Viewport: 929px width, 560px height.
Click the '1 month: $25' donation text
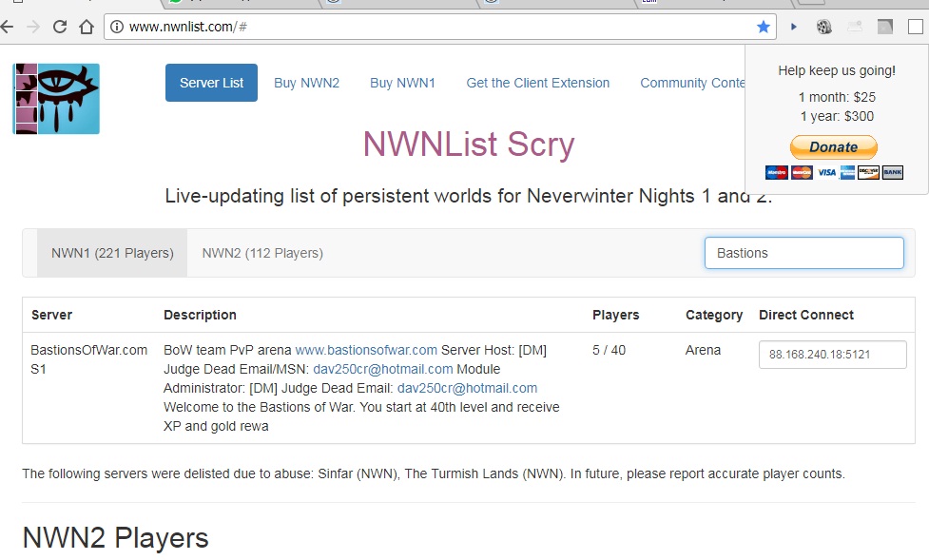click(x=837, y=97)
